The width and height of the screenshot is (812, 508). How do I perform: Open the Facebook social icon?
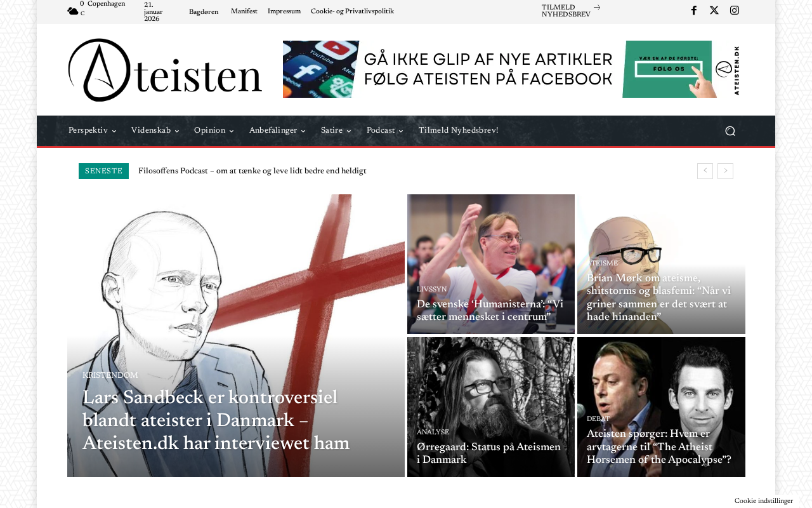pos(693,10)
